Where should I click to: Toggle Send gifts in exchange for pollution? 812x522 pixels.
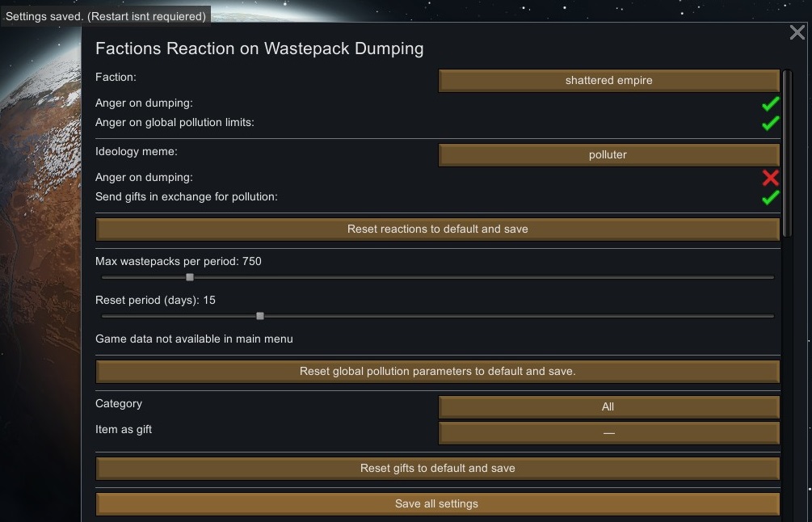[771, 197]
